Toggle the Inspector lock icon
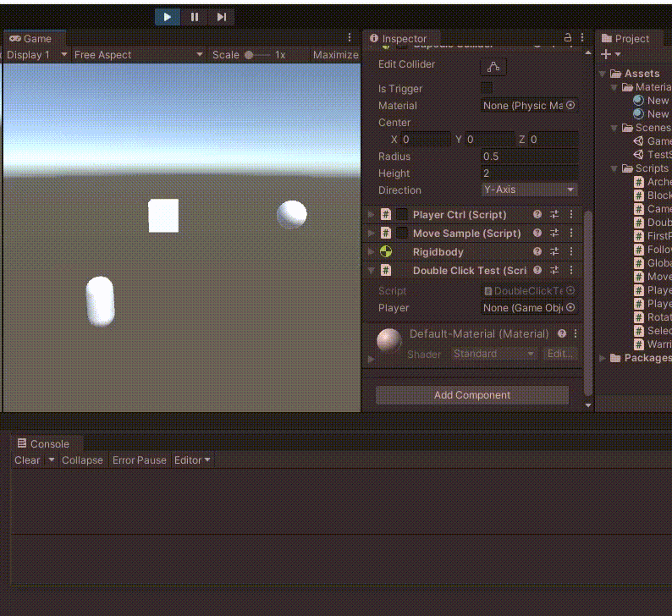672x616 pixels. [568, 38]
